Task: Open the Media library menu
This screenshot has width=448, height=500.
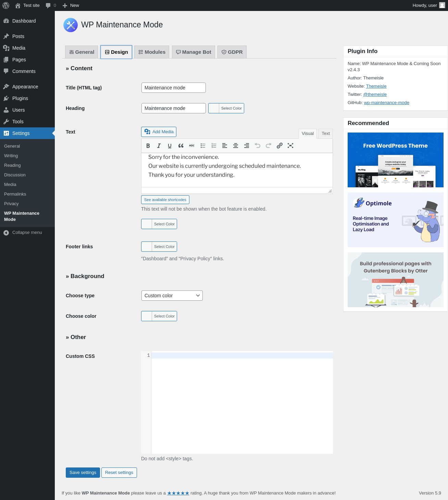Action: coord(27,48)
